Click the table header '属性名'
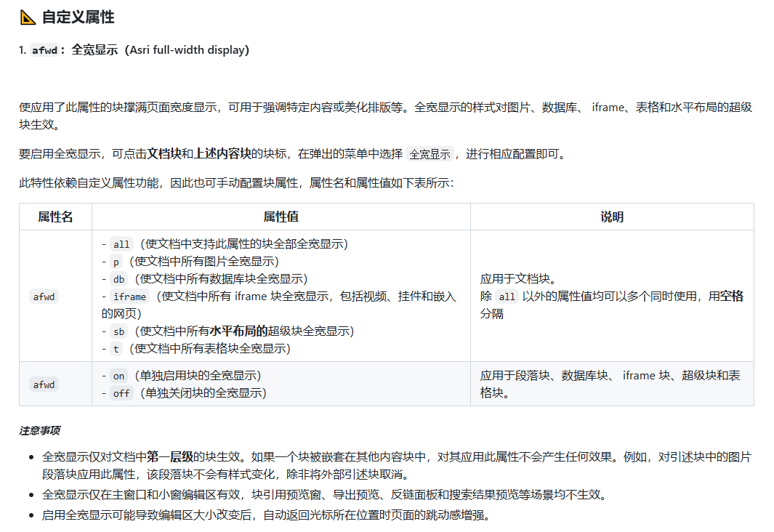This screenshot has width=774, height=532. click(55, 217)
